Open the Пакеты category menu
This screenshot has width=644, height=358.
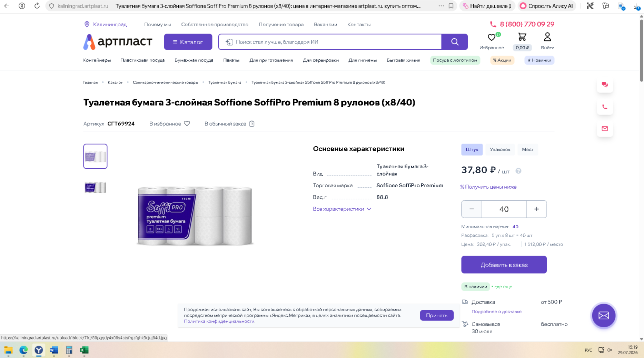point(231,60)
